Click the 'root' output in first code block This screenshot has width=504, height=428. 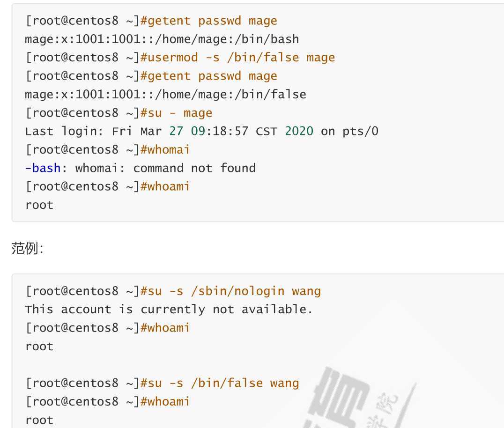pos(39,205)
